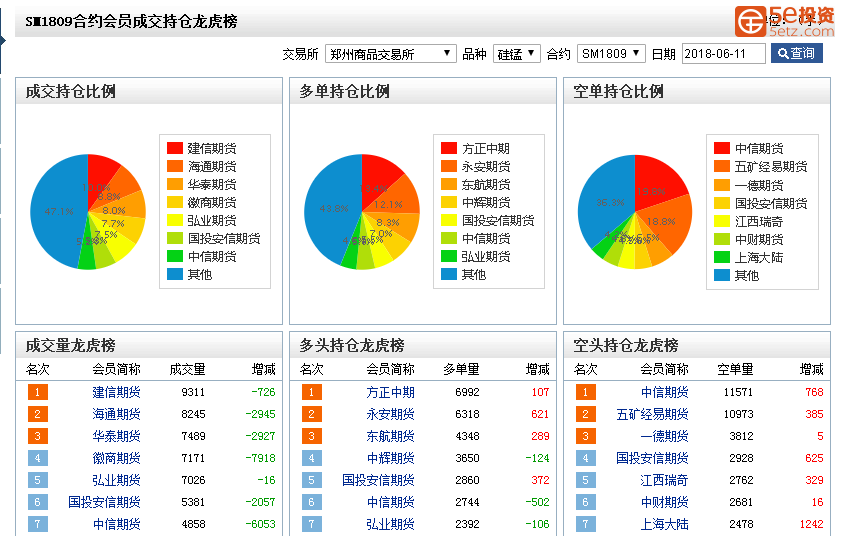This screenshot has height=536, width=842.
Task: Open 弘业期货 link in 多头持仓龙虎榜
Action: [390, 524]
